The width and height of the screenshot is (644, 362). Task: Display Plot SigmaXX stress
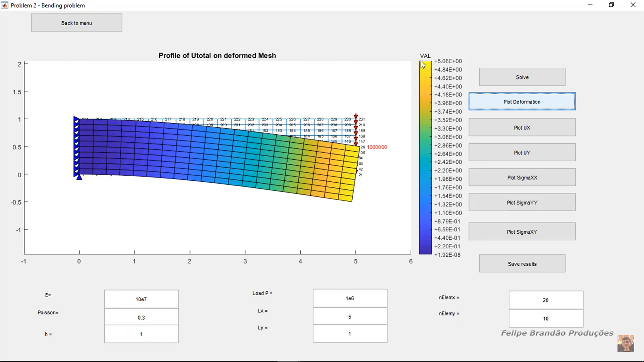point(522,177)
